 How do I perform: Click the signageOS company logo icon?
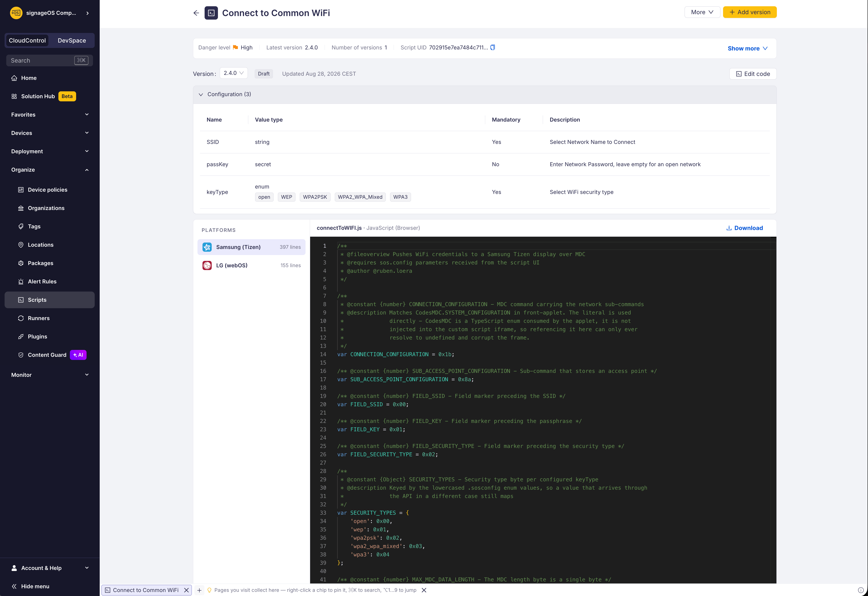tap(16, 13)
